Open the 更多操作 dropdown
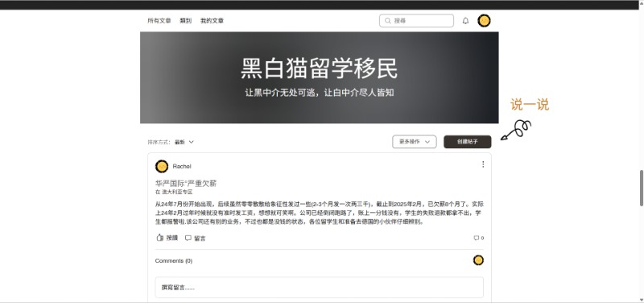The height and width of the screenshot is (303, 644). tap(415, 142)
